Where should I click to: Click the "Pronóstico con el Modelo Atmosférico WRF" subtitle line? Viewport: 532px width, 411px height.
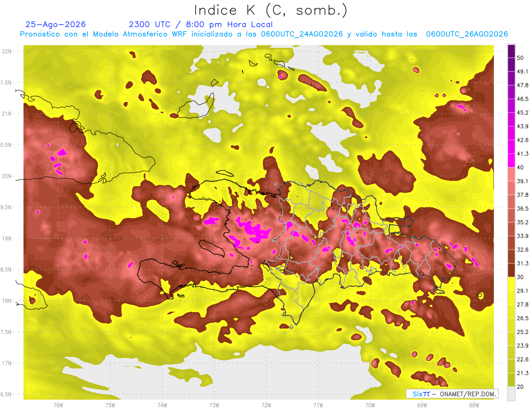tap(264, 34)
